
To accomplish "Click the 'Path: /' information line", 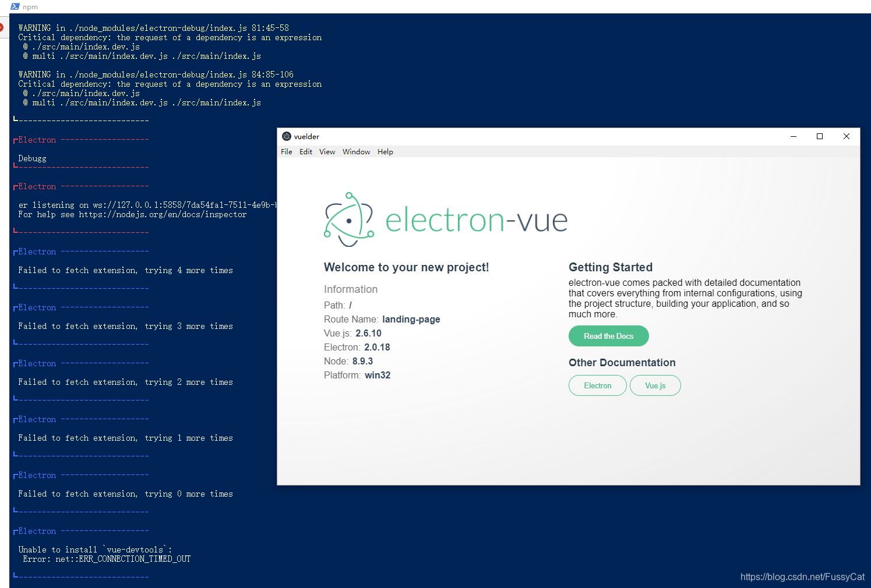I will click(x=338, y=305).
